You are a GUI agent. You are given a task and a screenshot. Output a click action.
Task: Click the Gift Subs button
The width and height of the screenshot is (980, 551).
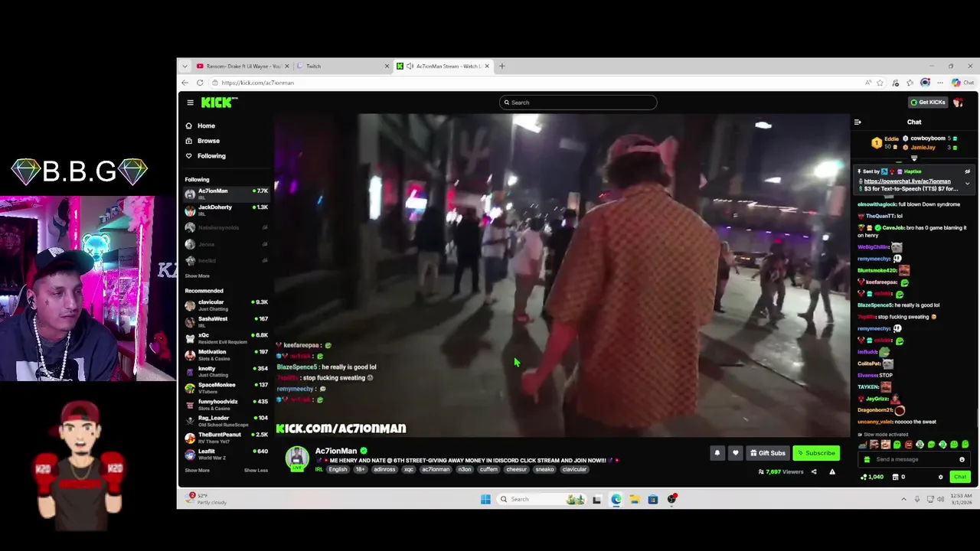768,453
